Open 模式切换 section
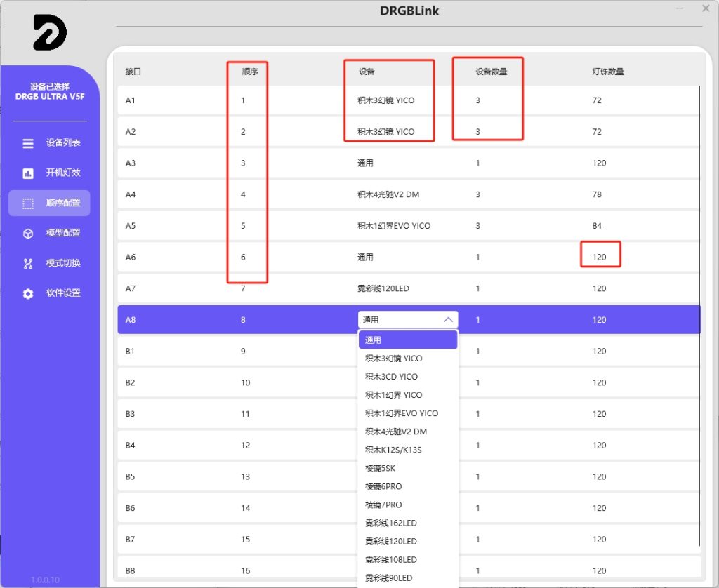The width and height of the screenshot is (719, 588). [x=50, y=263]
